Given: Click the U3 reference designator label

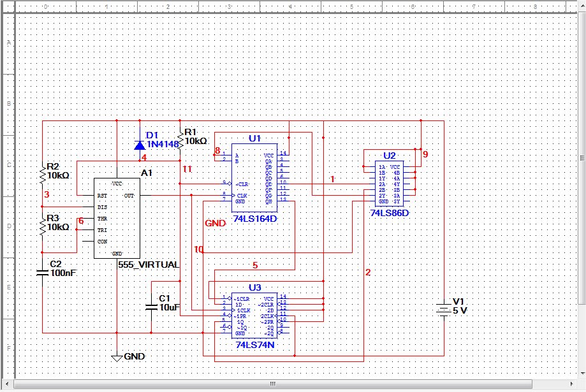Looking at the screenshot, I should point(255,287).
